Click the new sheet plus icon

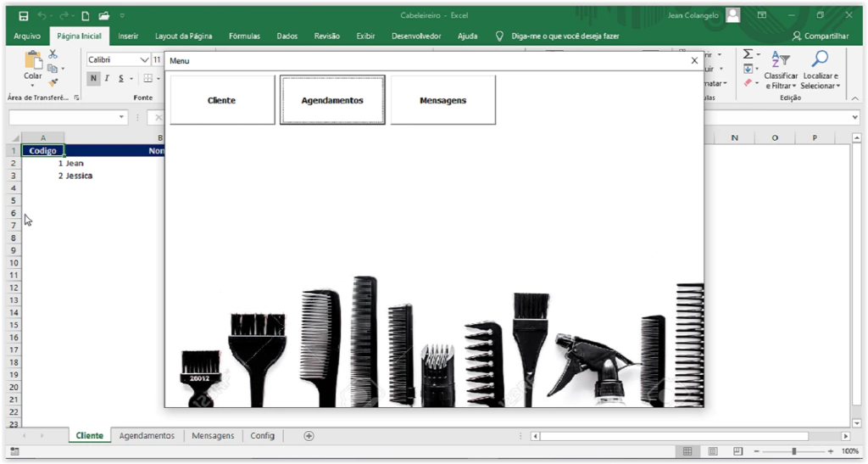pyautogui.click(x=309, y=435)
